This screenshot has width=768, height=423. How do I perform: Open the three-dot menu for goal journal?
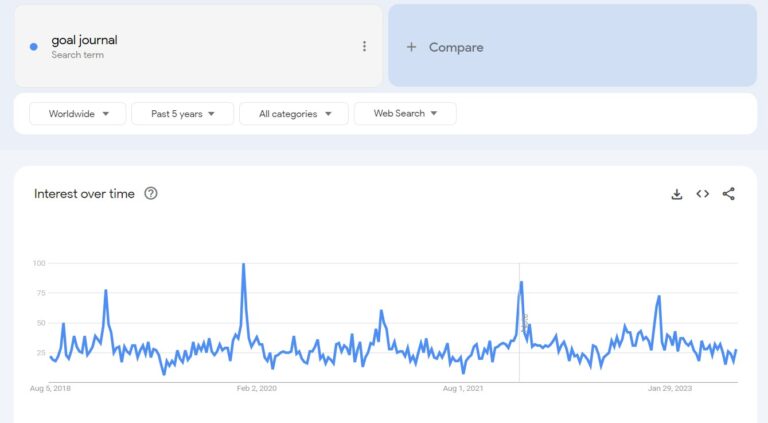point(364,46)
